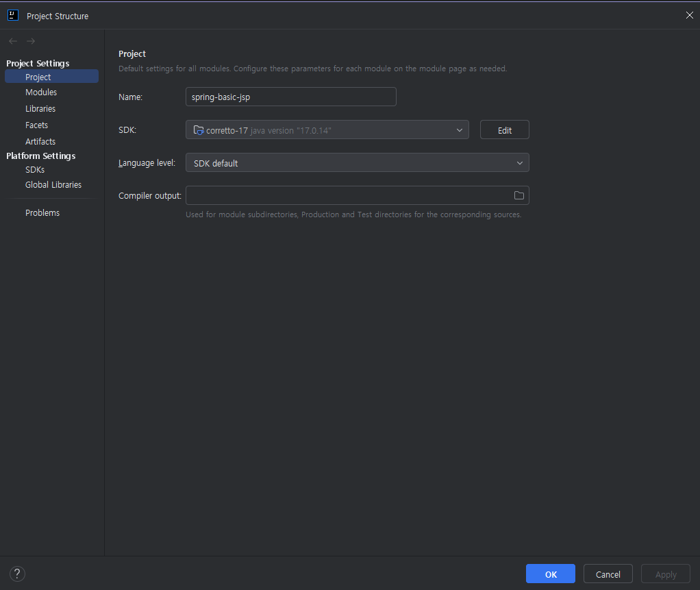
Task: Click the Cancel button
Action: [x=608, y=574]
